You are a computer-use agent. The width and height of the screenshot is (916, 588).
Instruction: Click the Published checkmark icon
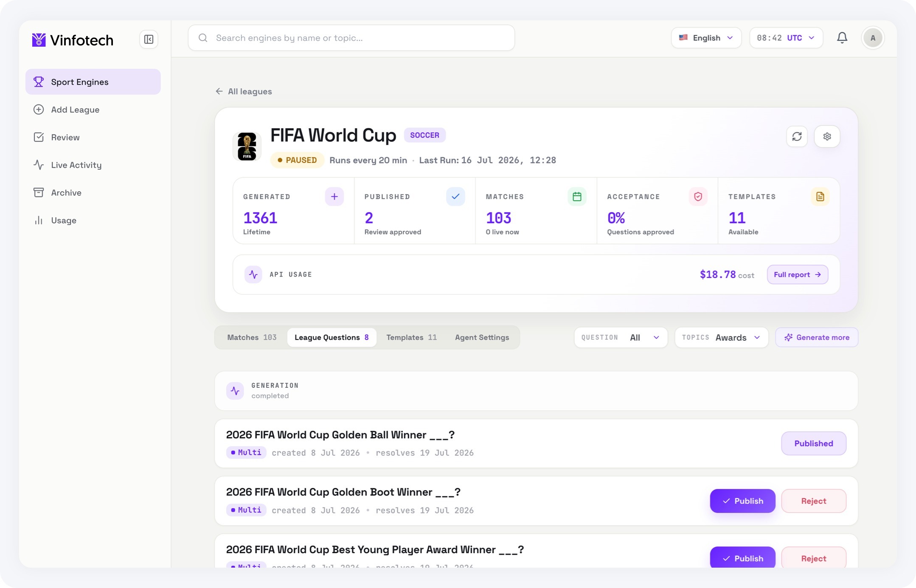coord(455,196)
